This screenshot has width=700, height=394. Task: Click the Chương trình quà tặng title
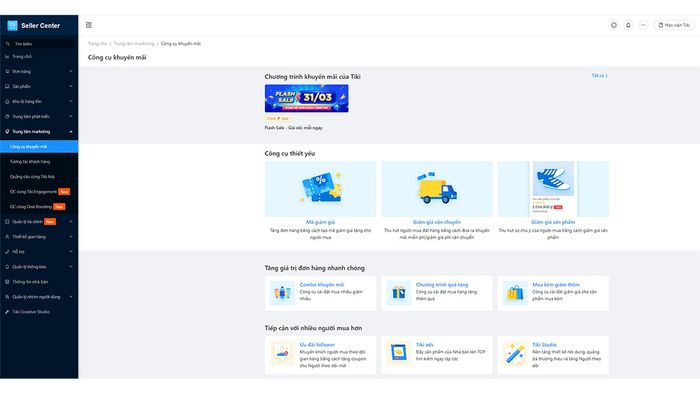442,285
